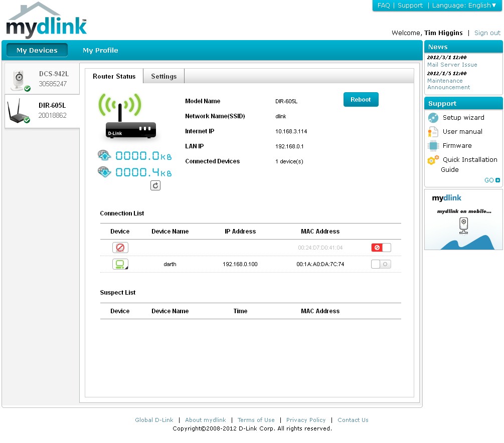Open the User manual link
The width and height of the screenshot is (504, 443).
462,132
